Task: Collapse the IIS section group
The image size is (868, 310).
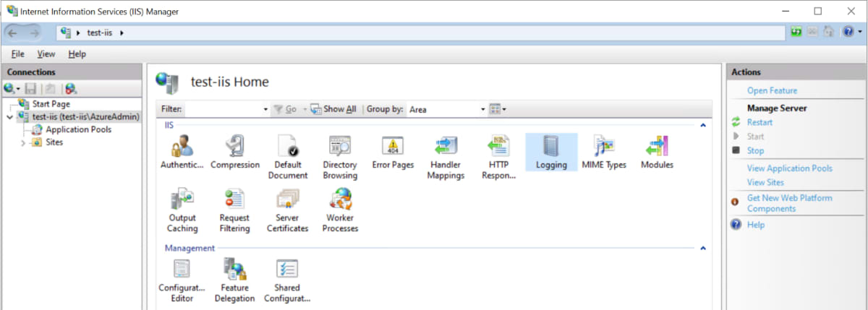Action: [702, 126]
